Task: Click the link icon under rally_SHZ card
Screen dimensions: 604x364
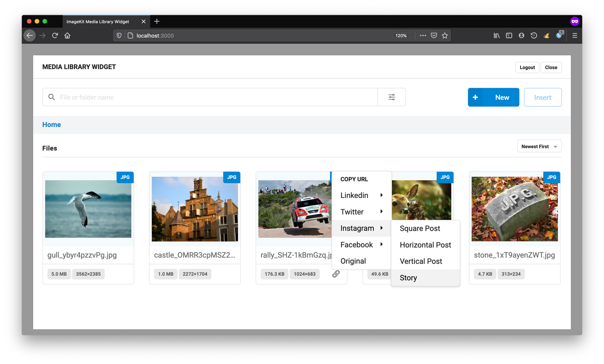Action: click(336, 274)
